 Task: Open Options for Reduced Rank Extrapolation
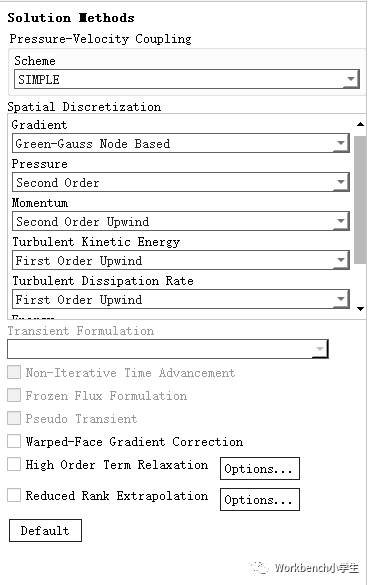(x=260, y=500)
